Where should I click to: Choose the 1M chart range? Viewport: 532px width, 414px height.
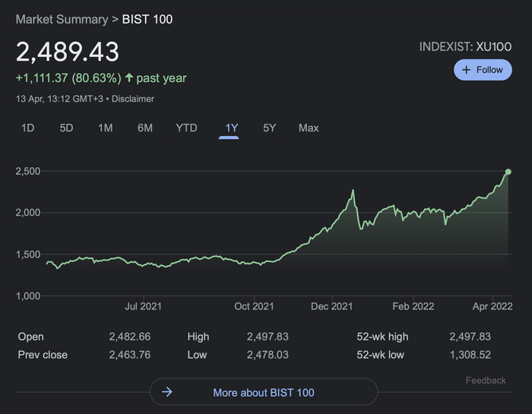(105, 128)
